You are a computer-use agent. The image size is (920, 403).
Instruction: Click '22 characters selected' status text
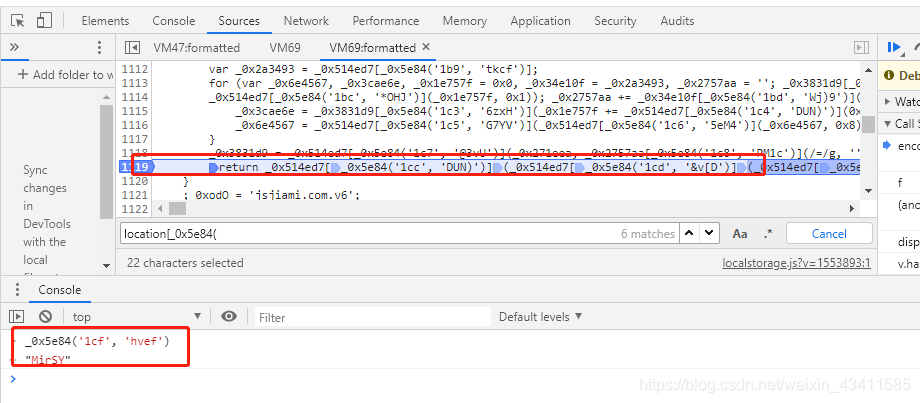point(185,263)
